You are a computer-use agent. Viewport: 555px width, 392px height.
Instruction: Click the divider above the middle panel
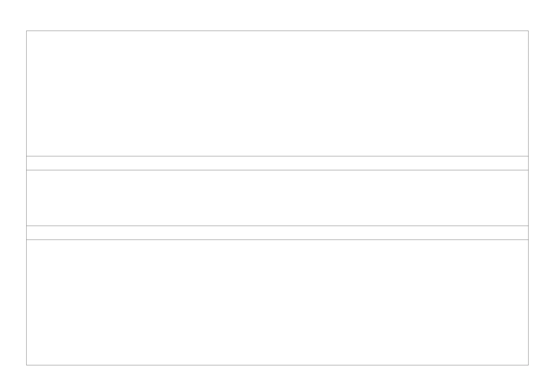(277, 170)
